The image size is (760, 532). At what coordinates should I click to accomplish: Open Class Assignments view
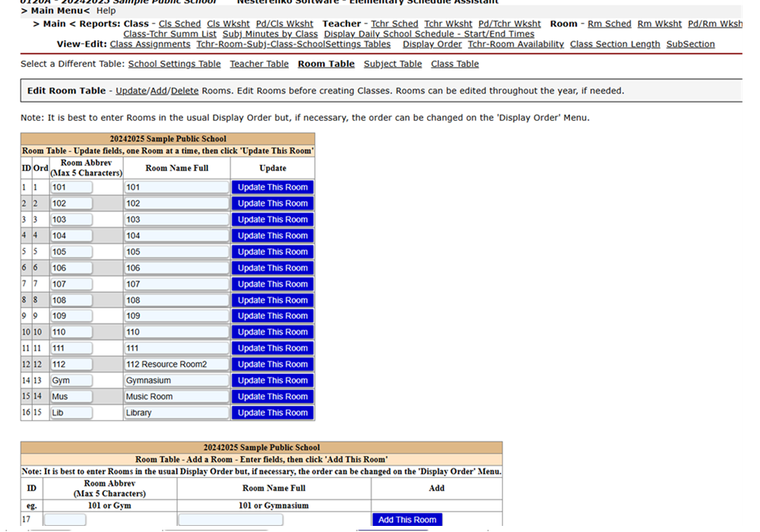click(150, 44)
